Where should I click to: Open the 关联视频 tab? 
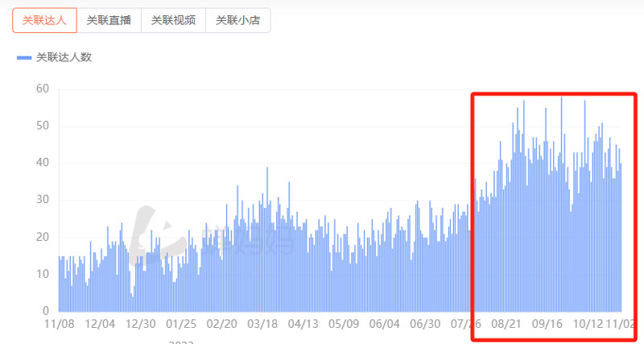tap(173, 21)
